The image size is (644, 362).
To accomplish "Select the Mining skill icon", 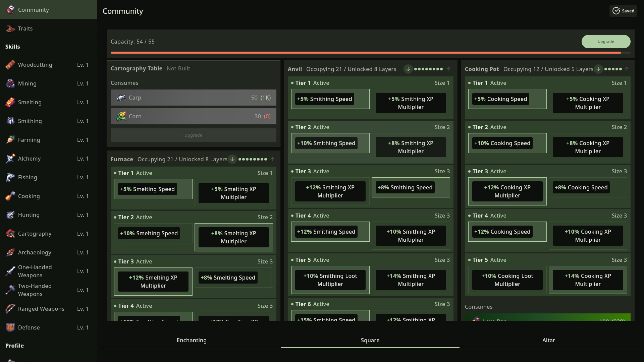I will click(10, 83).
